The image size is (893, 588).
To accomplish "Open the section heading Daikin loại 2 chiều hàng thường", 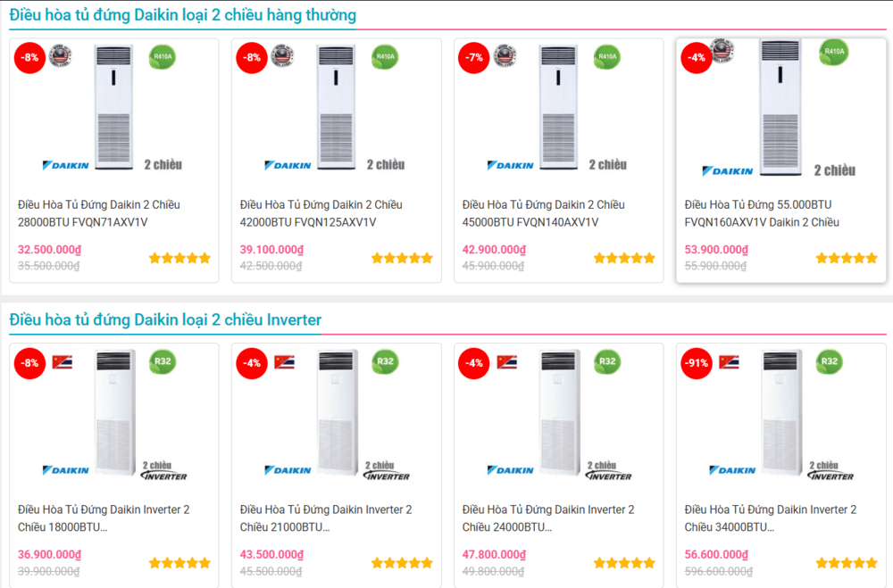I will (182, 15).
